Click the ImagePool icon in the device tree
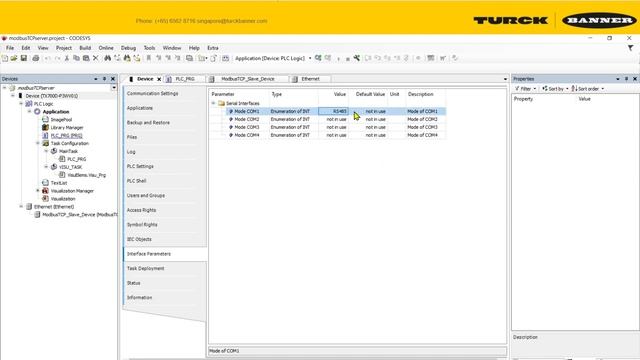 pos(45,120)
